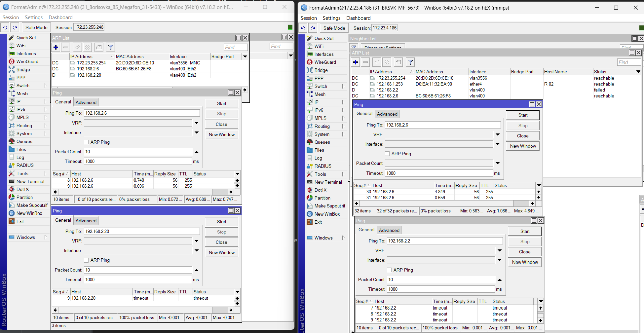
Task: Open Dashboard menu in right window
Action: point(359,18)
